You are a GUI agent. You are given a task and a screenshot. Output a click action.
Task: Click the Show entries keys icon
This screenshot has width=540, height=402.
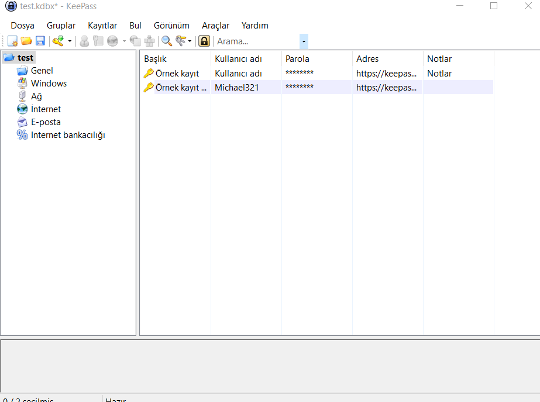click(x=181, y=41)
